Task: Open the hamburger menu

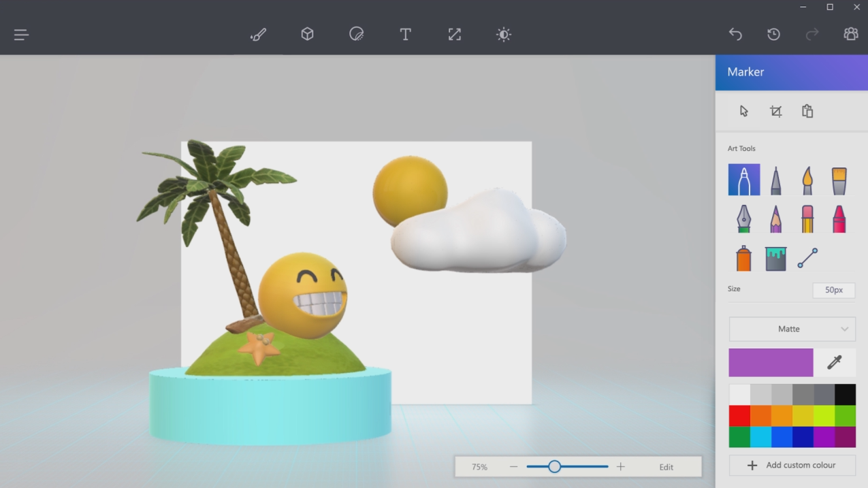Action: point(21,35)
